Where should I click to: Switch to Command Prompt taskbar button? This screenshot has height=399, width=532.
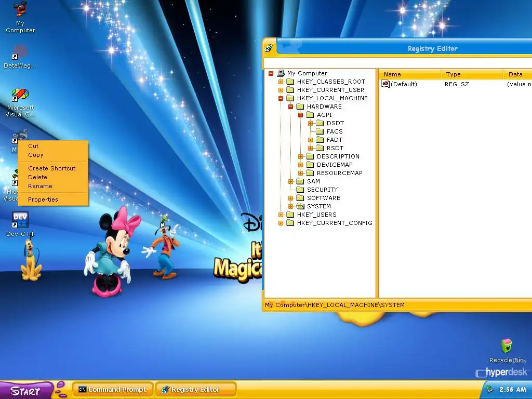tap(113, 389)
